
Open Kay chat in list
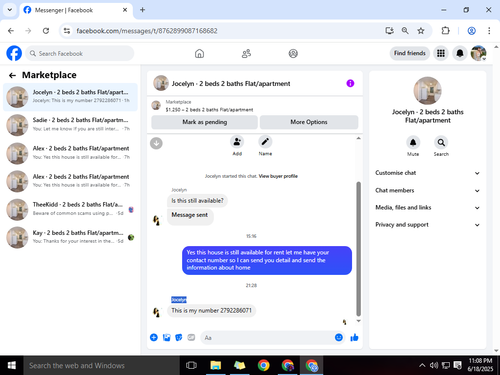(x=70, y=237)
